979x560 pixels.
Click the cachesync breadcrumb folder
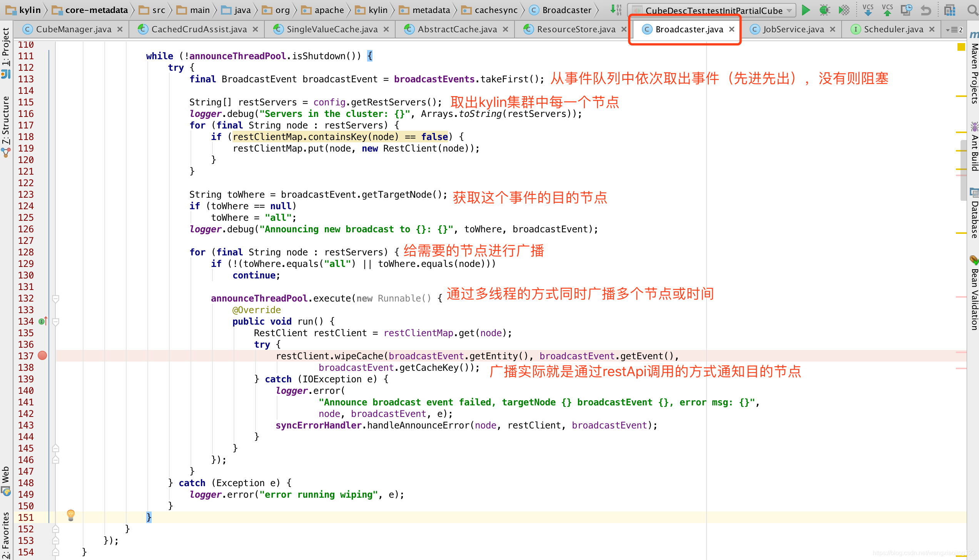(489, 10)
